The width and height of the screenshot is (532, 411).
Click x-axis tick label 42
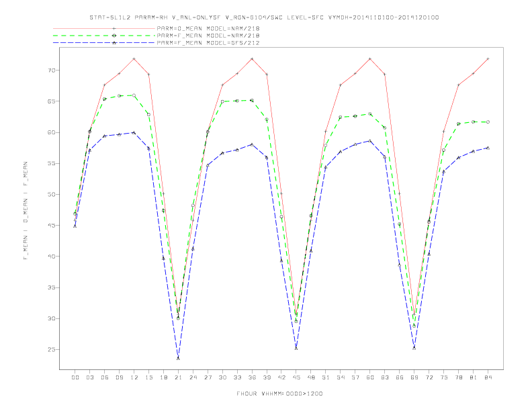point(281,377)
